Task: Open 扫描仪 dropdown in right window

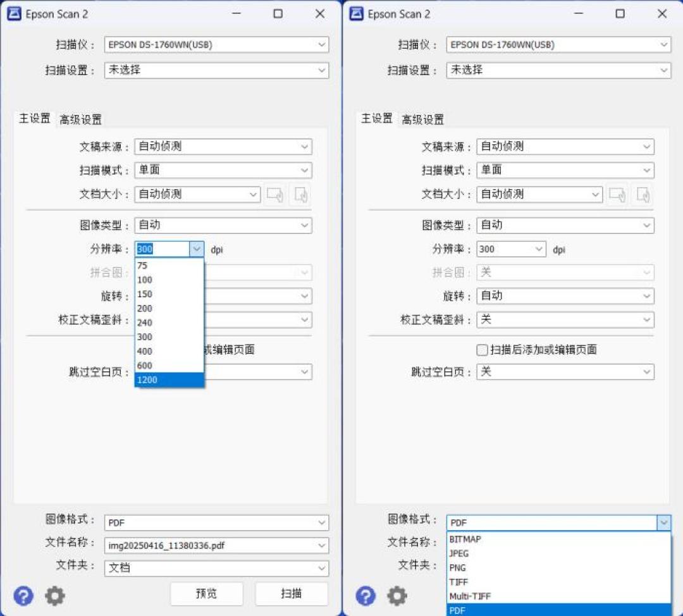Action: pyautogui.click(x=558, y=44)
